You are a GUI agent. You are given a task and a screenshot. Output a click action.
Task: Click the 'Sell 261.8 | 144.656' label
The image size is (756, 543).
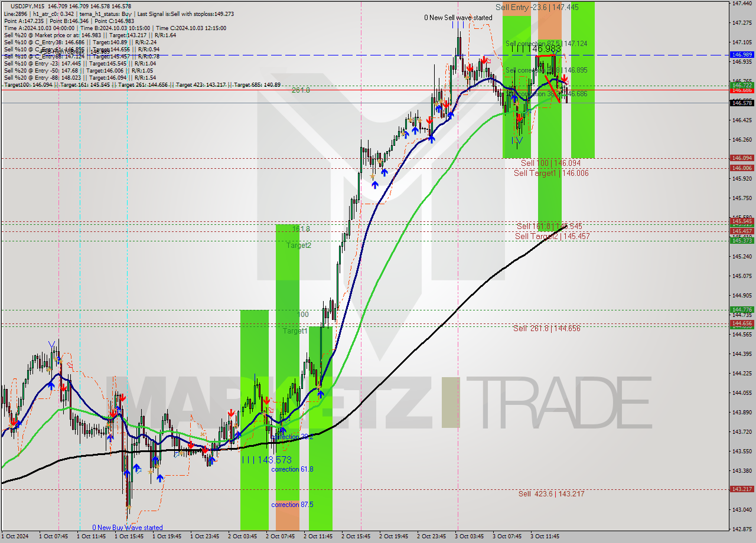(x=546, y=328)
